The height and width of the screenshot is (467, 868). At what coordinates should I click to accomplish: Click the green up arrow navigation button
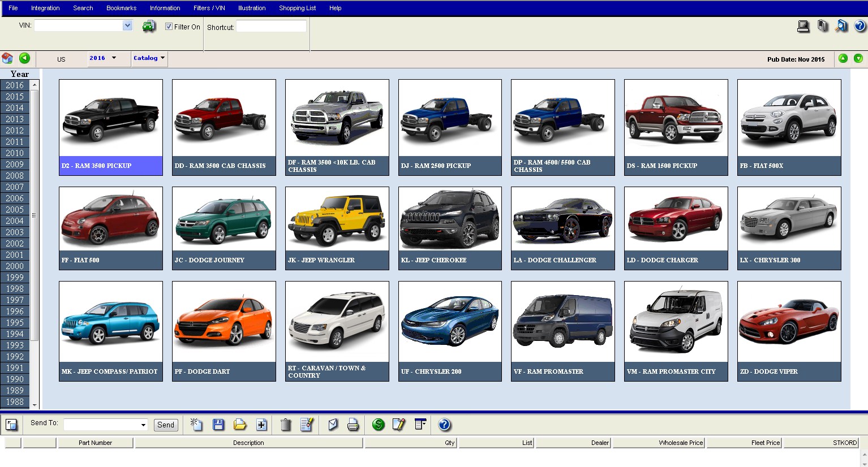coord(843,58)
